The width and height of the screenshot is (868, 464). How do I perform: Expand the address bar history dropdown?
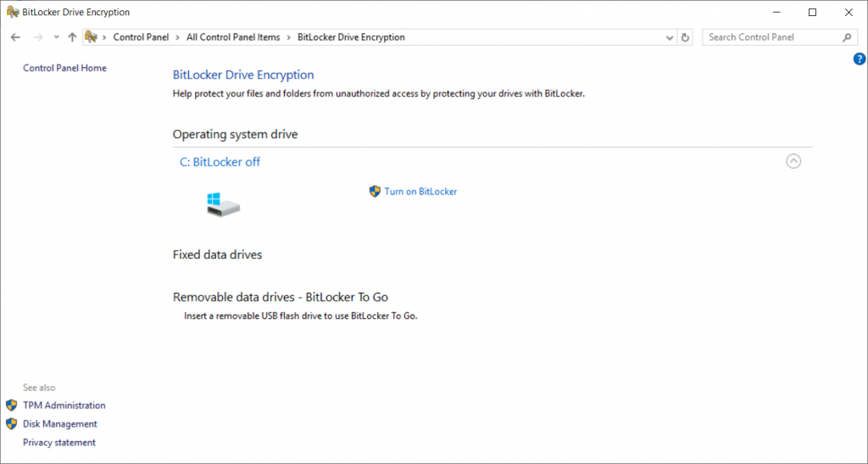coord(670,37)
